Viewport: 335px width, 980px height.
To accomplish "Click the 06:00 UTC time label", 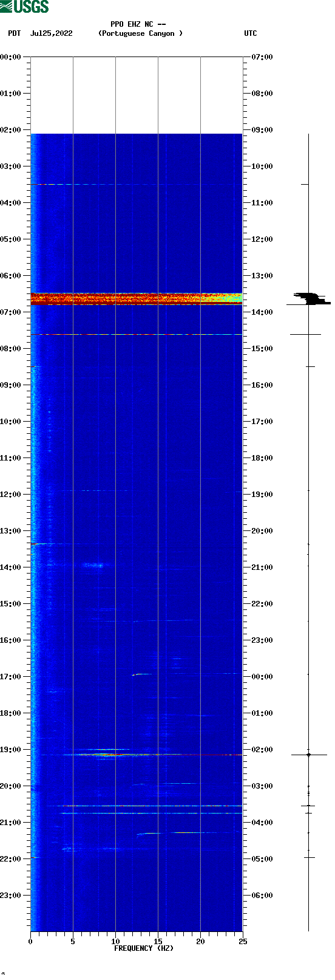I will tap(262, 896).
